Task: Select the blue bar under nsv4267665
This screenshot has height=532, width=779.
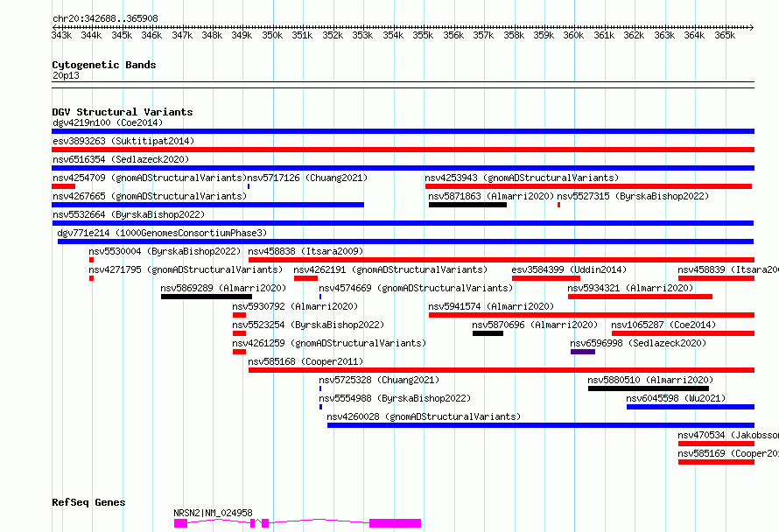Action: coord(207,205)
